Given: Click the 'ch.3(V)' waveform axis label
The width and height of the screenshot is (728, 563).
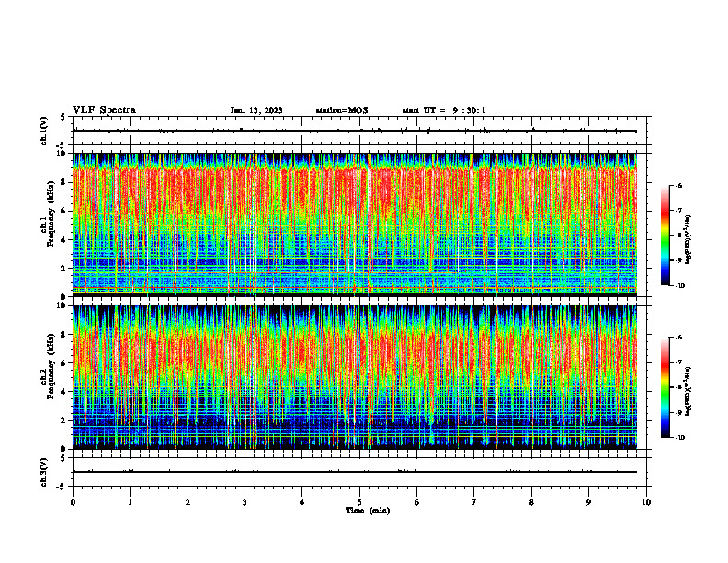Looking at the screenshot, I should (x=44, y=472).
